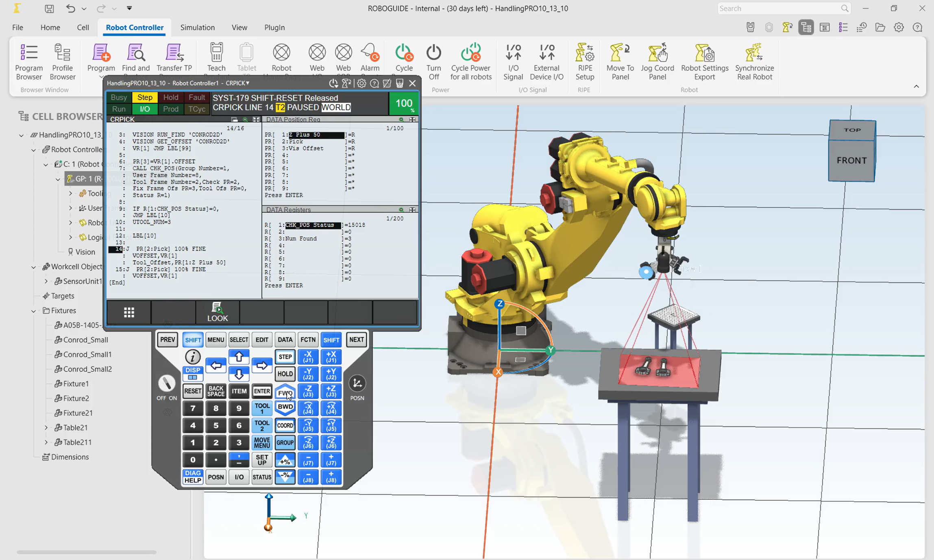Screen dimensions: 934x560
Task: Toggle the pendant OFF/ON enable switch
Action: (167, 384)
